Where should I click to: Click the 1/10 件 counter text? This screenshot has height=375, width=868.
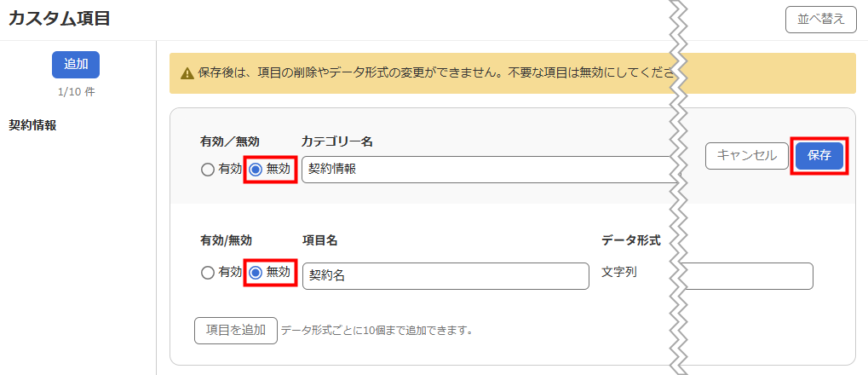point(76,92)
